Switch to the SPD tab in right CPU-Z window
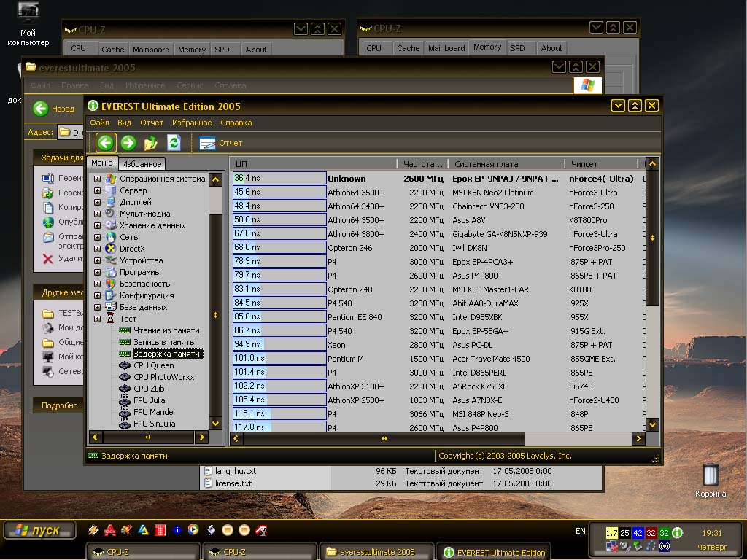The height and width of the screenshot is (560, 747). (517, 48)
